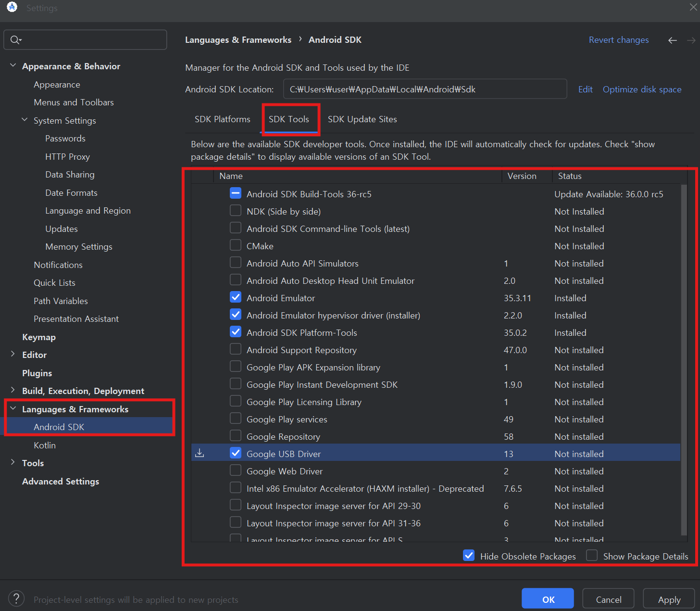Check Android Auto API Simulators
Image resolution: width=700 pixels, height=611 pixels.
(236, 263)
